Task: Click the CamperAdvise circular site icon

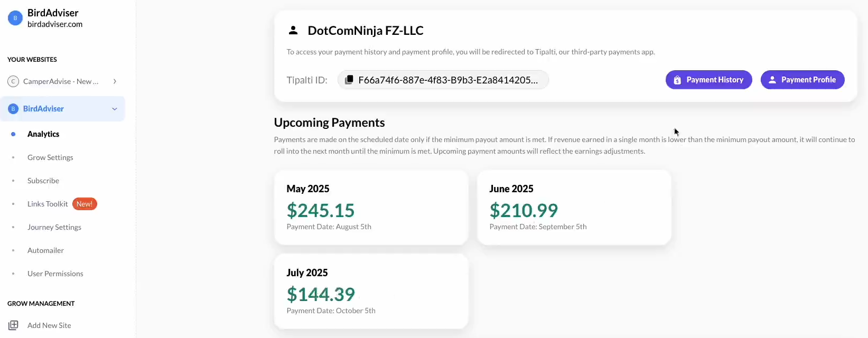Action: (13, 81)
